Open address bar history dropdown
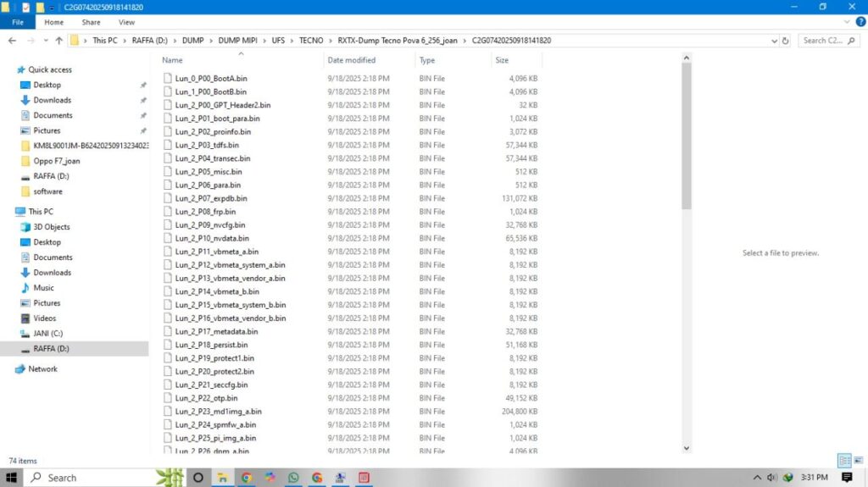868x487 pixels. click(774, 41)
